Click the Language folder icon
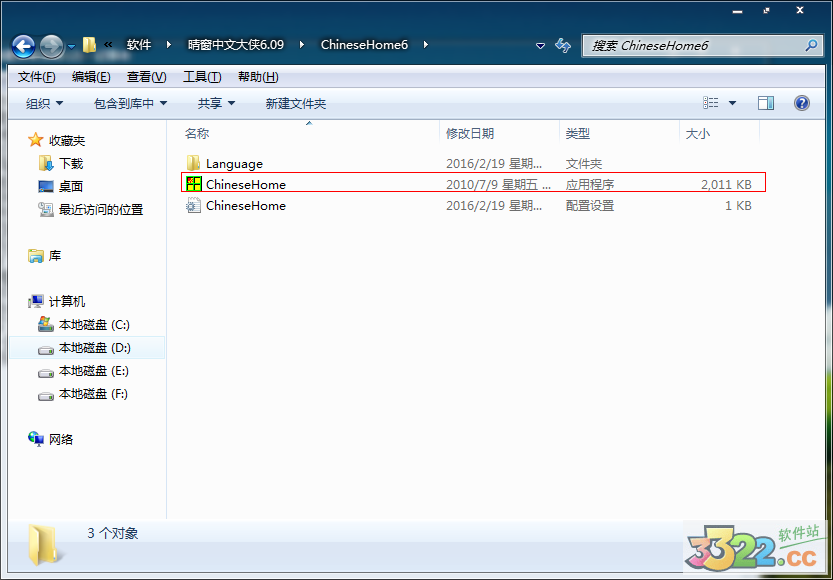The image size is (833, 580). pos(193,163)
